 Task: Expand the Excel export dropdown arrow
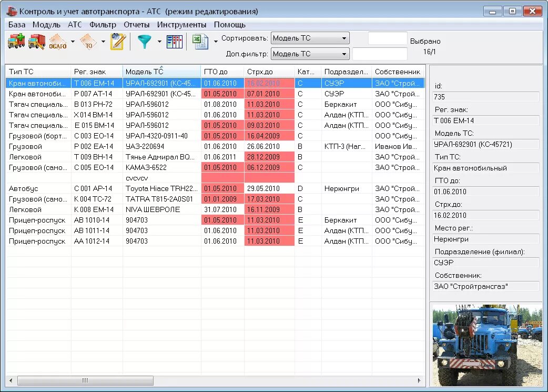coord(216,42)
